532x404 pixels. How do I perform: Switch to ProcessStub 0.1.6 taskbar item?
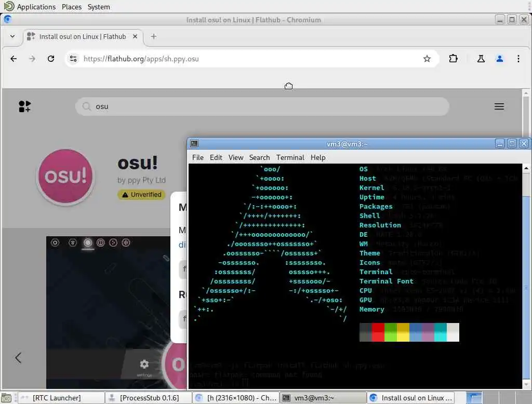149,398
